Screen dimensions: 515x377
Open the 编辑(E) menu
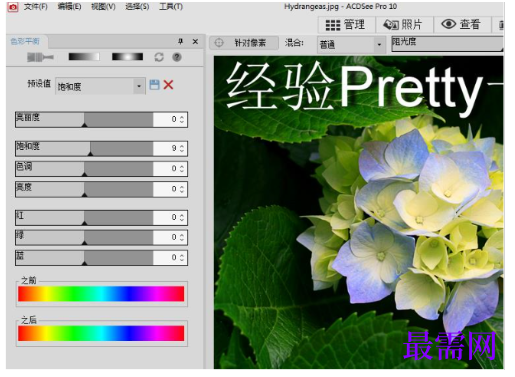pyautogui.click(x=69, y=7)
